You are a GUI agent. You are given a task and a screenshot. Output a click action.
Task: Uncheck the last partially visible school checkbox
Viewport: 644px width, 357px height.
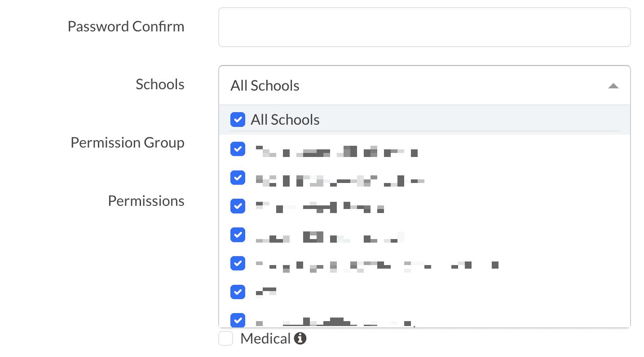(x=238, y=320)
